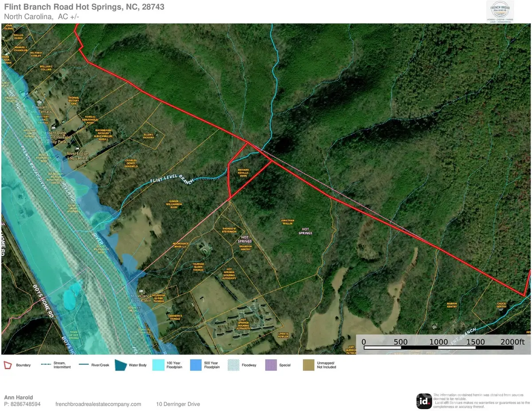Click the DALLAS GLENN parcel label
The image size is (532, 411).
[18, 36]
